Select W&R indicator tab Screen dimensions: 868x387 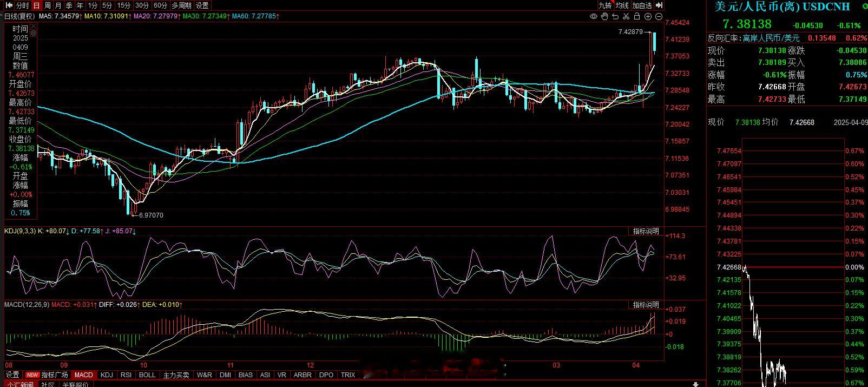coord(205,375)
